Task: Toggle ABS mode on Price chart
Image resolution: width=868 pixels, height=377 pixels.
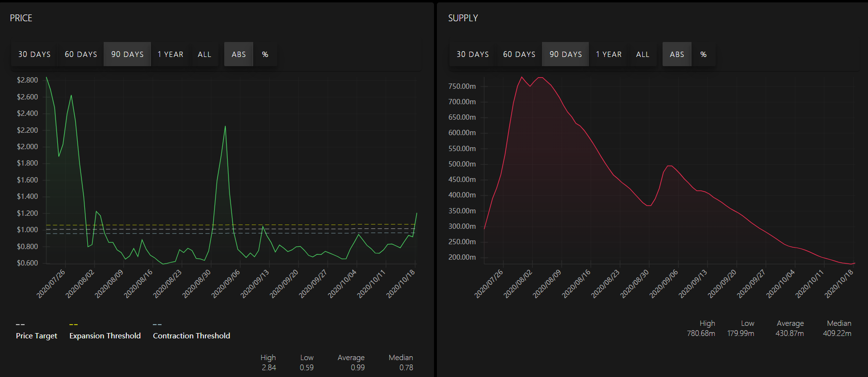Action: [239, 55]
